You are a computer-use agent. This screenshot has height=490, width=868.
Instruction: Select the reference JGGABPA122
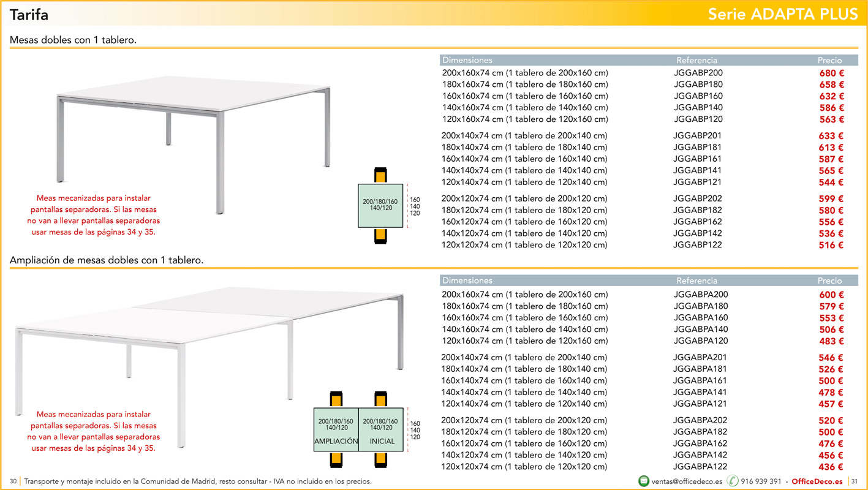point(701,467)
